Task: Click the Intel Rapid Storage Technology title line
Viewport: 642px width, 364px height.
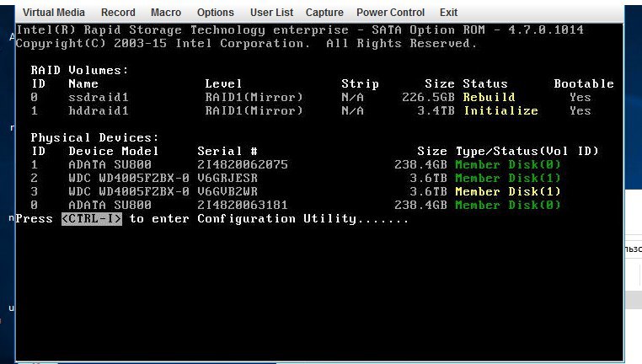Action: [300, 29]
